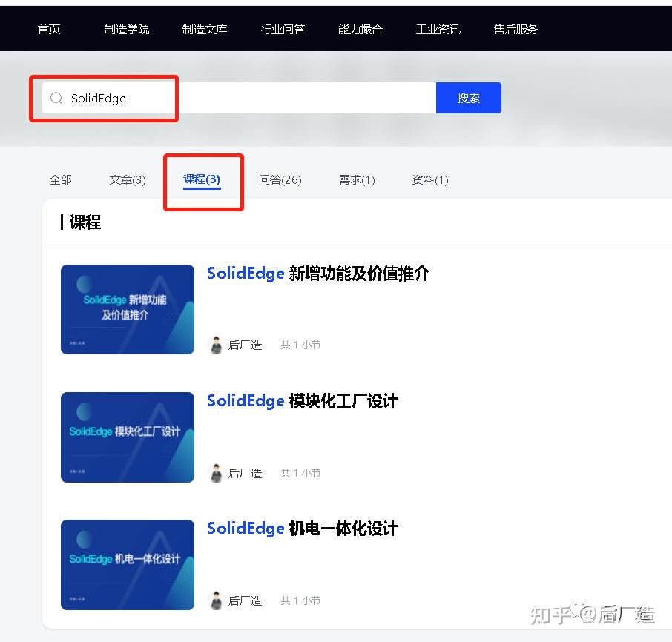Open the 售后服务 menu item

tap(515, 29)
